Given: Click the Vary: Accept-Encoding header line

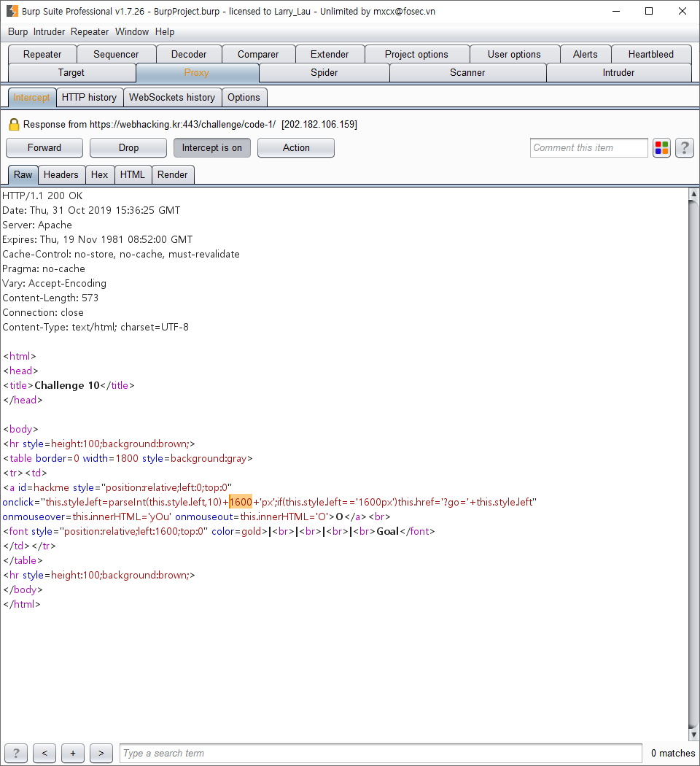Looking at the screenshot, I should 54,283.
